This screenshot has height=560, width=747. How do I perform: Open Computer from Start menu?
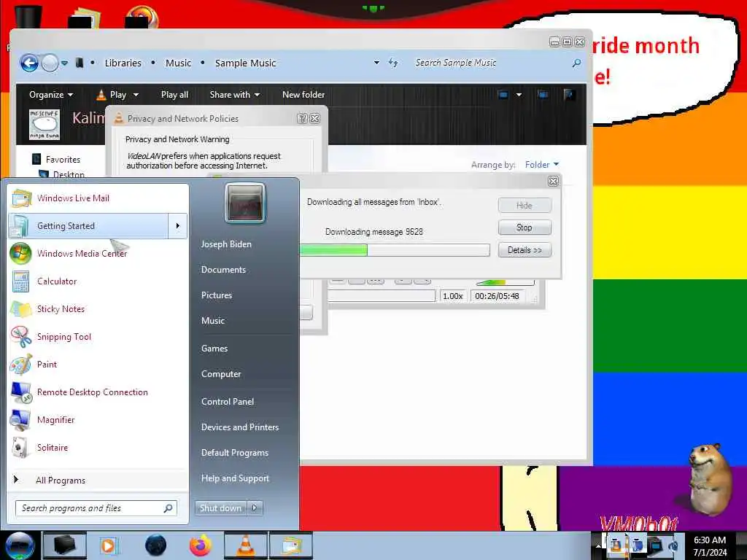point(221,374)
